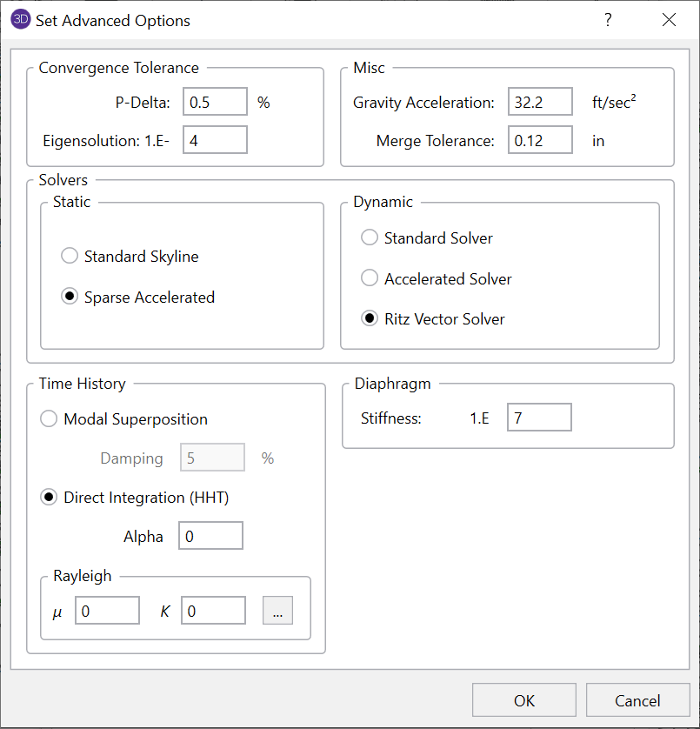Image resolution: width=700 pixels, height=729 pixels.
Task: Select the Sparse Accelerated static solver
Action: point(70,298)
